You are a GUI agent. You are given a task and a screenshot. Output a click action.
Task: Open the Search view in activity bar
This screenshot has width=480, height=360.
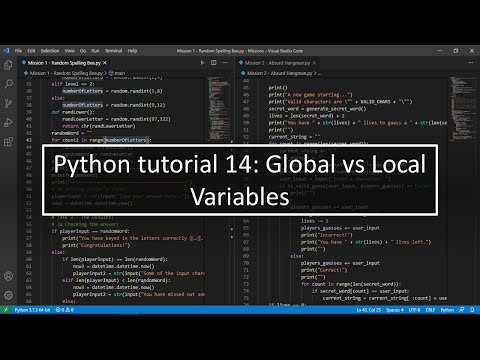pyautogui.click(x=8, y=84)
